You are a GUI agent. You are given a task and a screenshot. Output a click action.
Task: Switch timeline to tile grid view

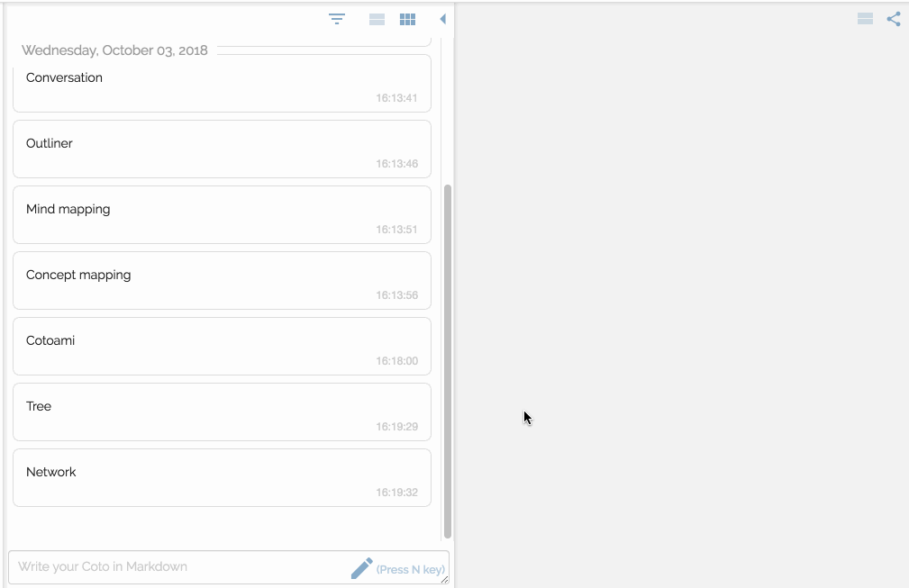pyautogui.click(x=407, y=20)
